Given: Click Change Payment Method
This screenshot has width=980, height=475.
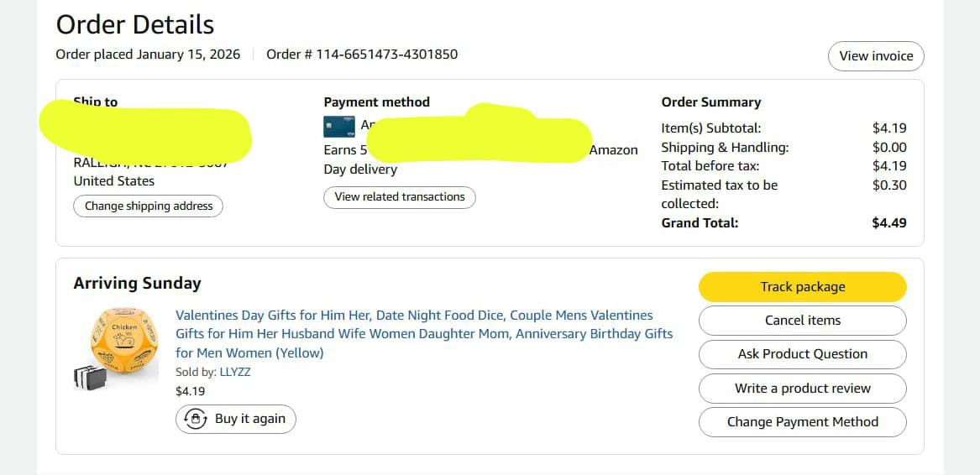Looking at the screenshot, I should (802, 422).
